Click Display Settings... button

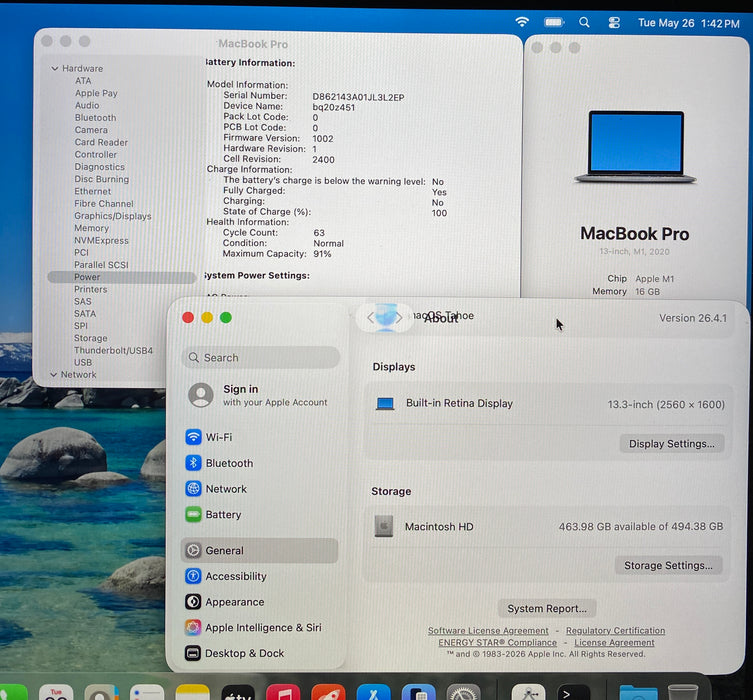tap(672, 444)
